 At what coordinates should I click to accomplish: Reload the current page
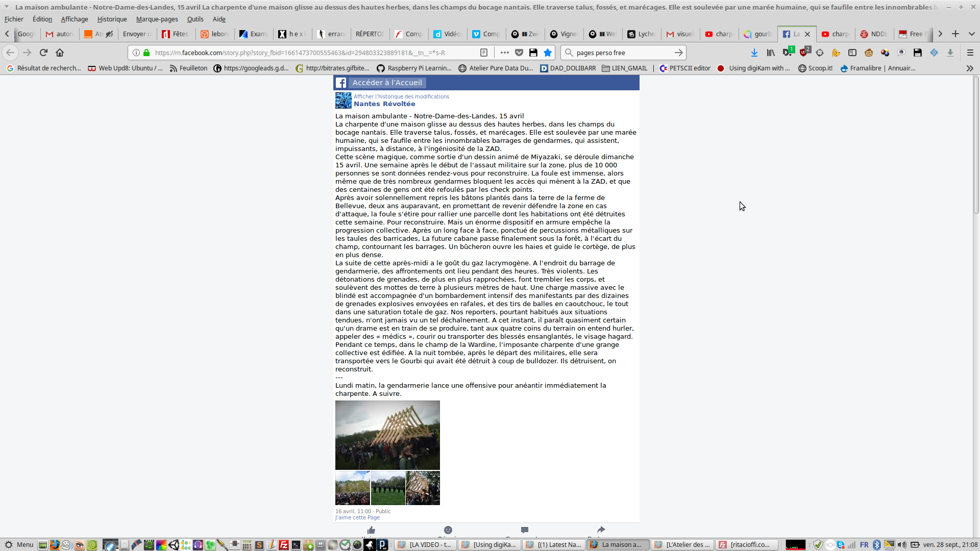tap(43, 53)
